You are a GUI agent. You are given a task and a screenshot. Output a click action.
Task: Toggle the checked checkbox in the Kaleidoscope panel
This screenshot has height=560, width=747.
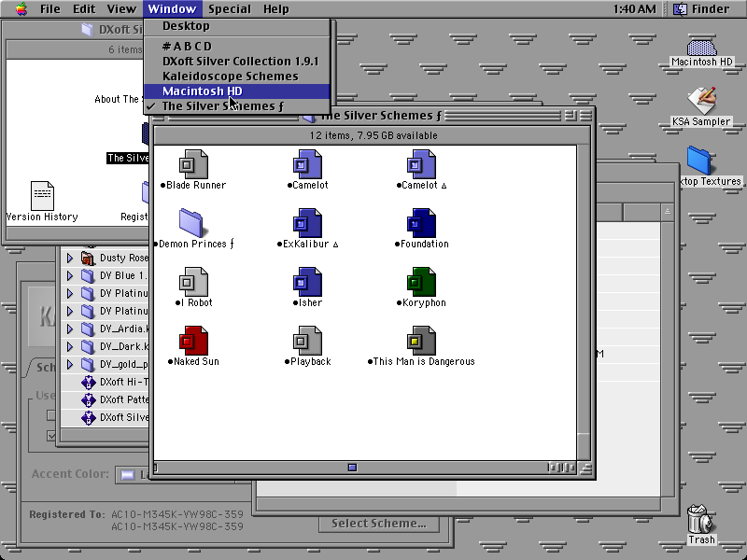[x=51, y=436]
